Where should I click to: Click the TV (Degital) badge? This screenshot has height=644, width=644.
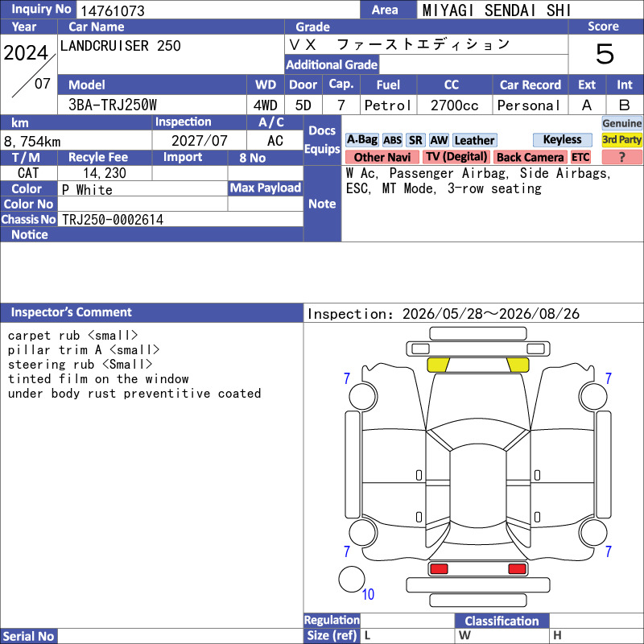456,157
